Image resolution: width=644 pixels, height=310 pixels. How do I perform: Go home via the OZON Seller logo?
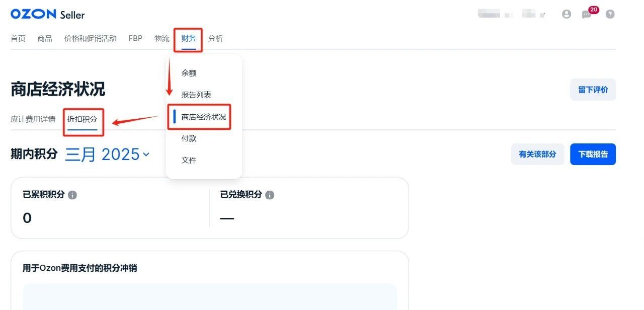pyautogui.click(x=48, y=15)
